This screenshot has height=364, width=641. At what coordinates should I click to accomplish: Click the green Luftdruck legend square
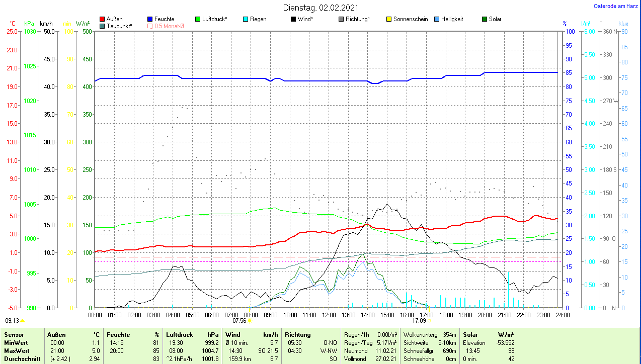(x=198, y=19)
